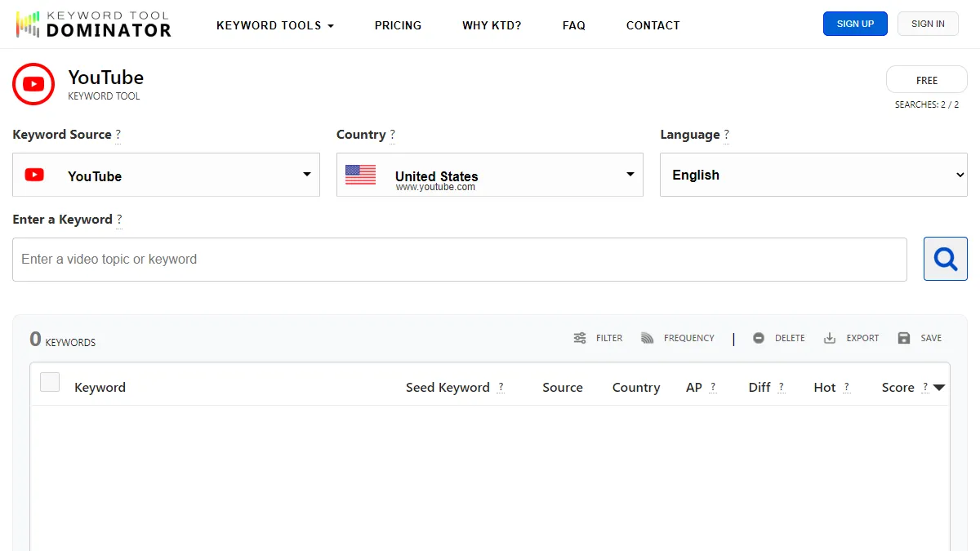This screenshot has width=980, height=551.
Task: Click the Score column sort arrow
Action: 939,388
